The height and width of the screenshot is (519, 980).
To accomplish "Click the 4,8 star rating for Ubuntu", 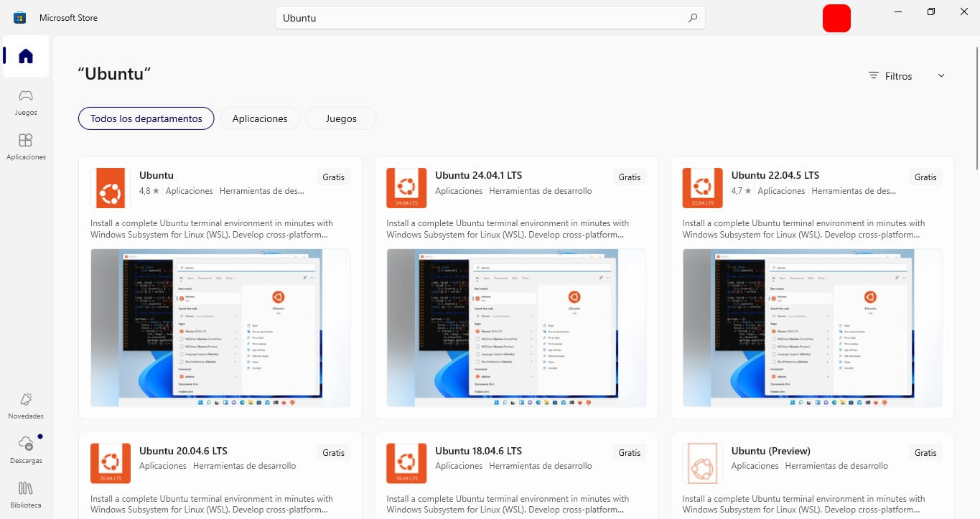I will [149, 191].
